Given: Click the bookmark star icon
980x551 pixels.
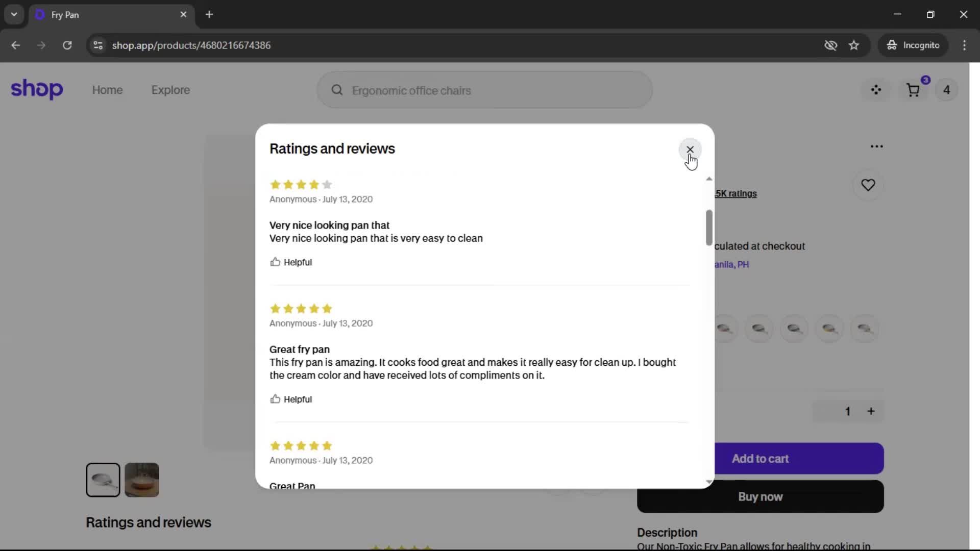Looking at the screenshot, I should [x=854, y=45].
